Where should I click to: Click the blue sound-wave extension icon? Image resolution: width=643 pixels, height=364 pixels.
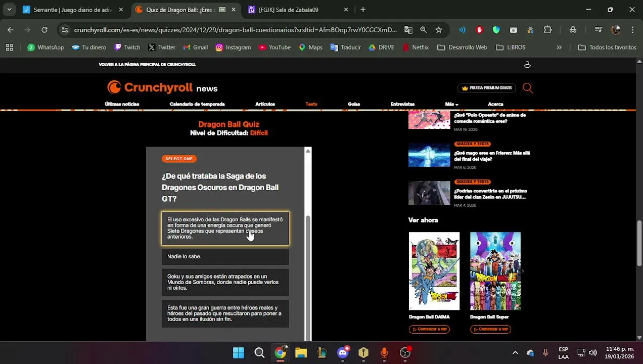462,30
